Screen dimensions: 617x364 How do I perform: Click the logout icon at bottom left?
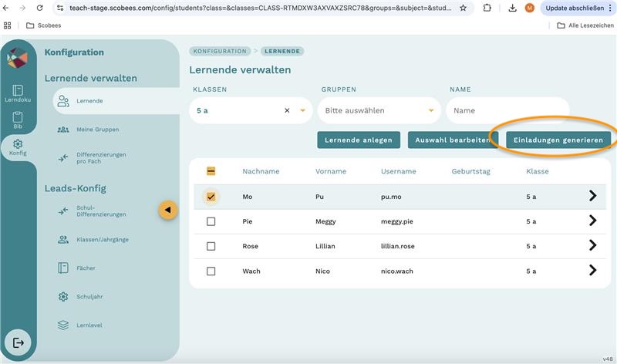[x=18, y=342]
